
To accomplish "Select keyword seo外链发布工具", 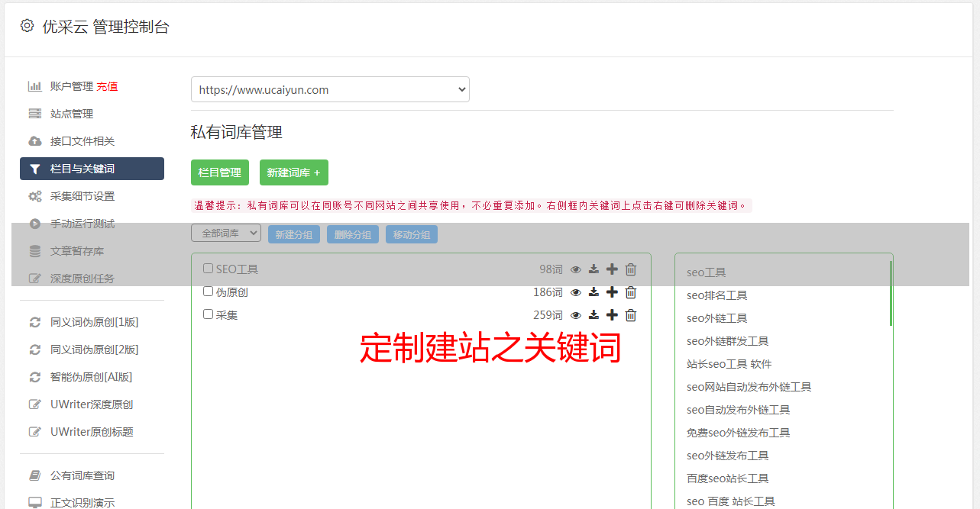I will point(727,456).
